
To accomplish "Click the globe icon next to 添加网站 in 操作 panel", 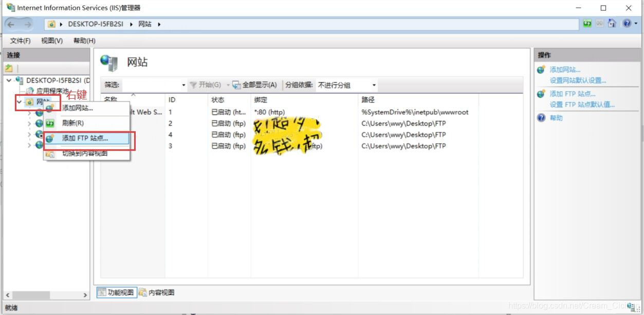I will (541, 70).
